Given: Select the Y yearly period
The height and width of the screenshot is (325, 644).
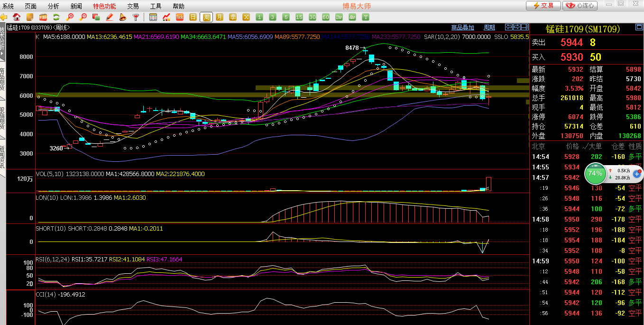Looking at the screenshot, I should point(366,17).
